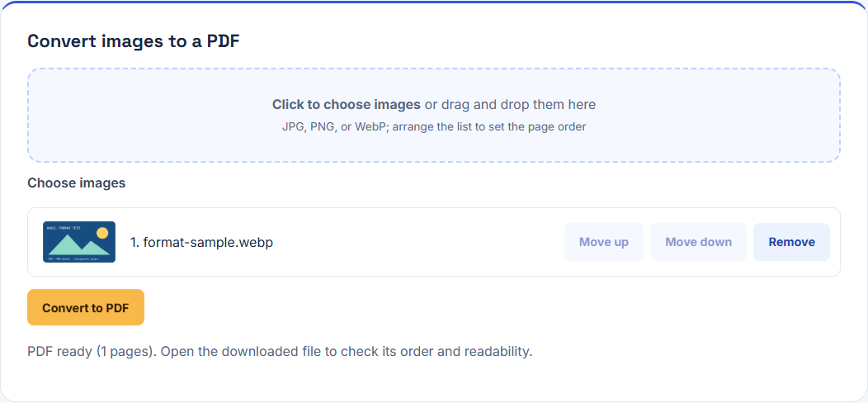Select the '1. format-sample.webp' file name
The image size is (868, 403).
click(201, 242)
